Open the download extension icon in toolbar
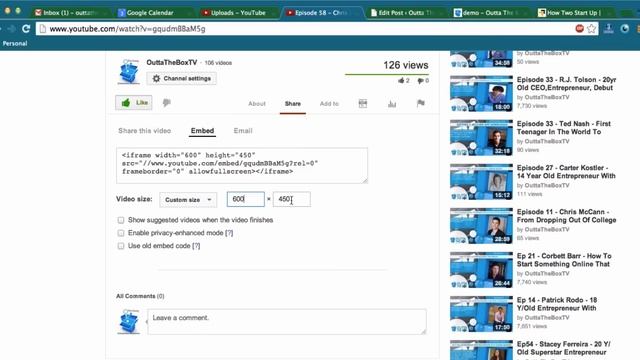 [x=609, y=29]
